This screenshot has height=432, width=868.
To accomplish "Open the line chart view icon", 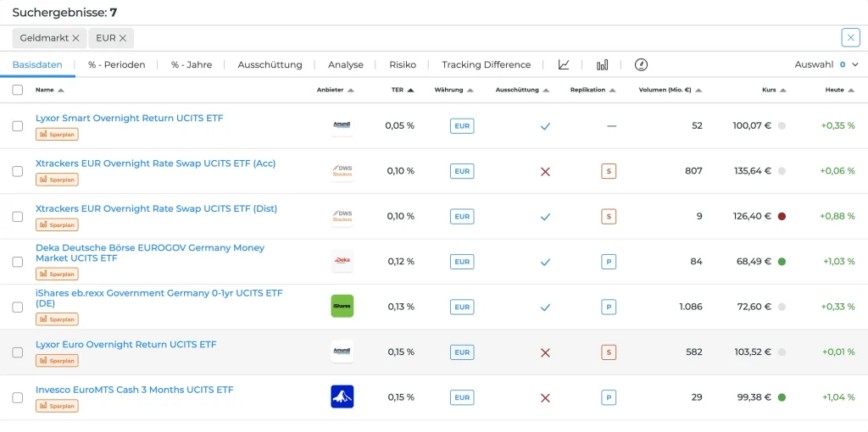I will tap(564, 64).
